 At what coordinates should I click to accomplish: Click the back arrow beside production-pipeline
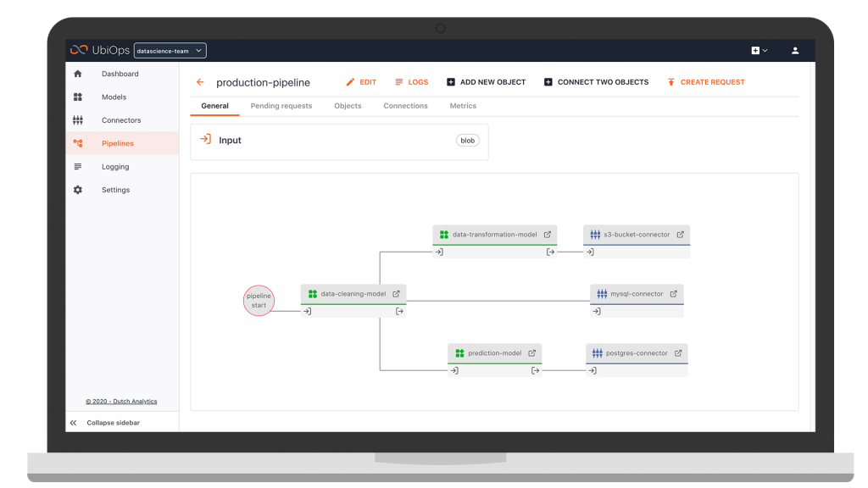pos(200,82)
